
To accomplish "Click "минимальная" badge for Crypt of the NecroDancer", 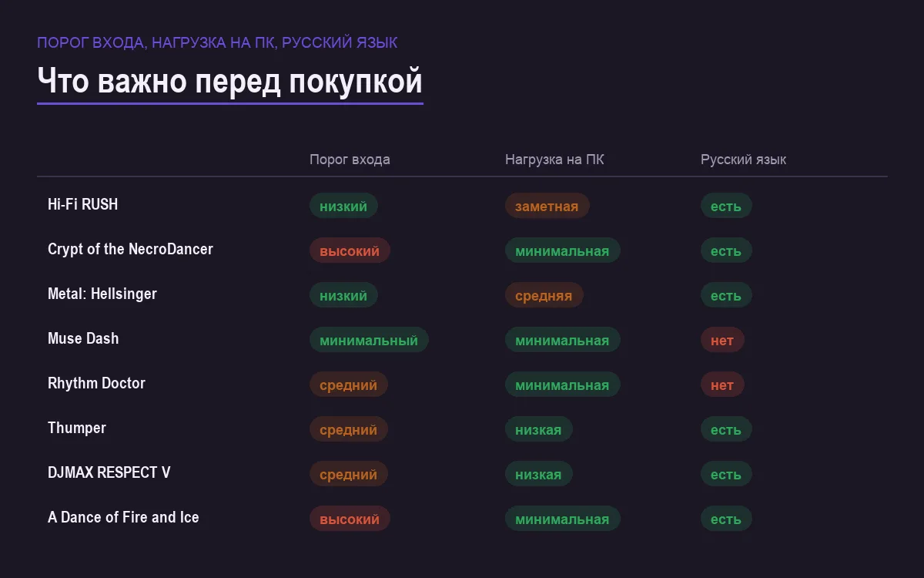I will 562,250.
